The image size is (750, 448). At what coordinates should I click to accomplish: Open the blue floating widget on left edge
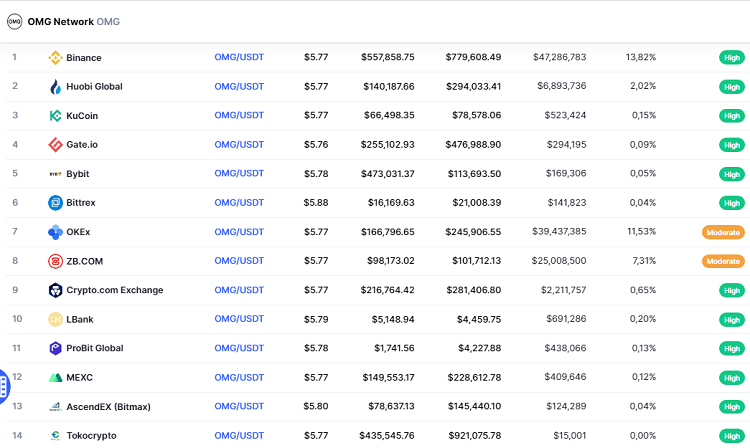3,384
